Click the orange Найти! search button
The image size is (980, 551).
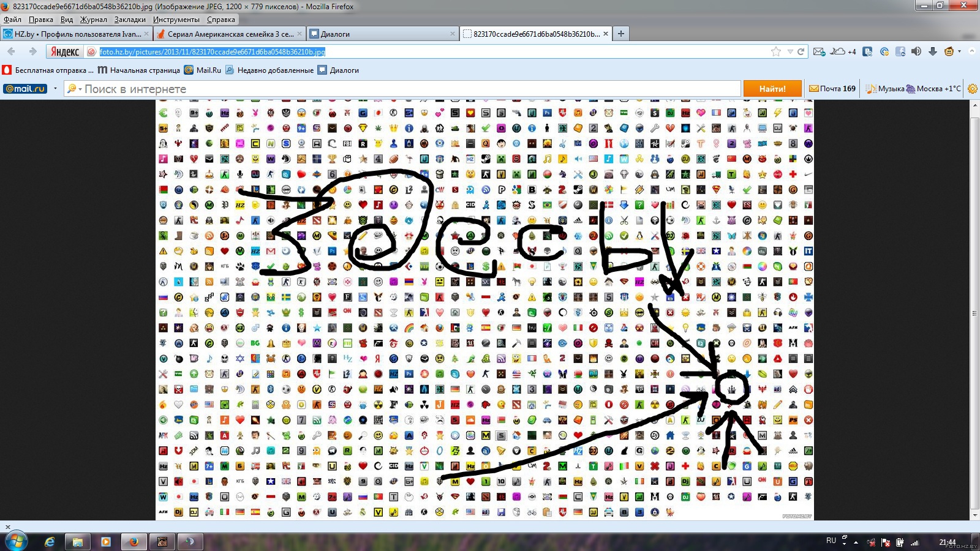pyautogui.click(x=772, y=89)
